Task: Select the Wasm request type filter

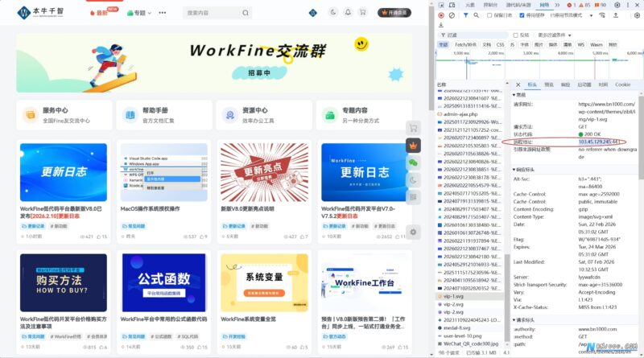Action: click(597, 45)
